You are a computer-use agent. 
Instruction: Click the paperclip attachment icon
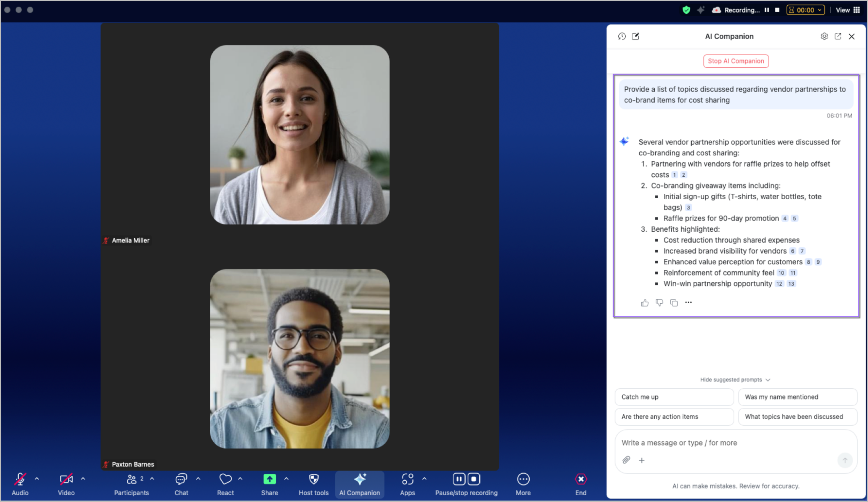626,460
